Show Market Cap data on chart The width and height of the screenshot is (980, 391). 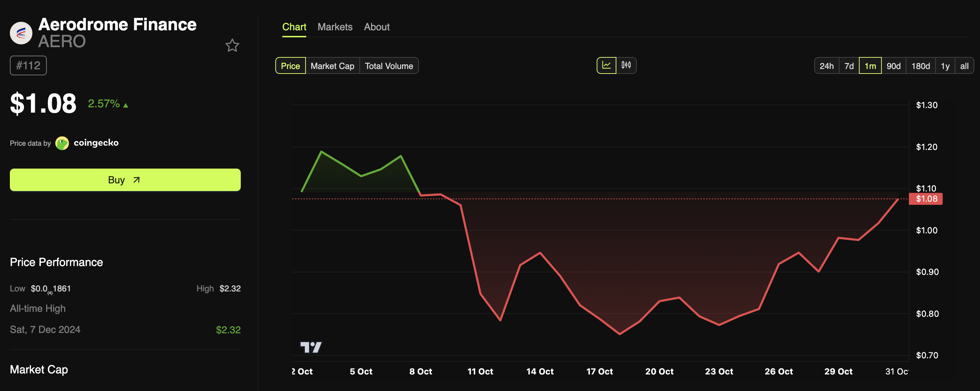pos(332,66)
